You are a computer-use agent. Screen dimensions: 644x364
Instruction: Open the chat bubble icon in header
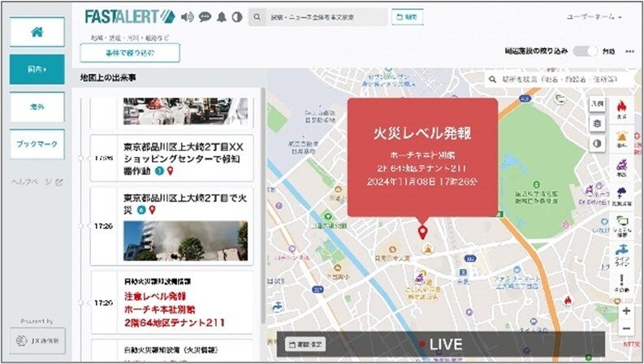click(205, 17)
